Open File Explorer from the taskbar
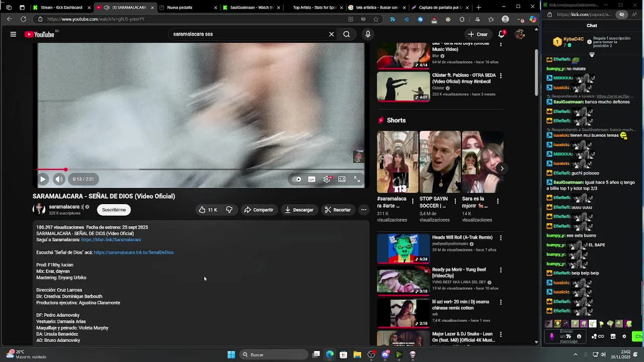 pyautogui.click(x=357, y=354)
